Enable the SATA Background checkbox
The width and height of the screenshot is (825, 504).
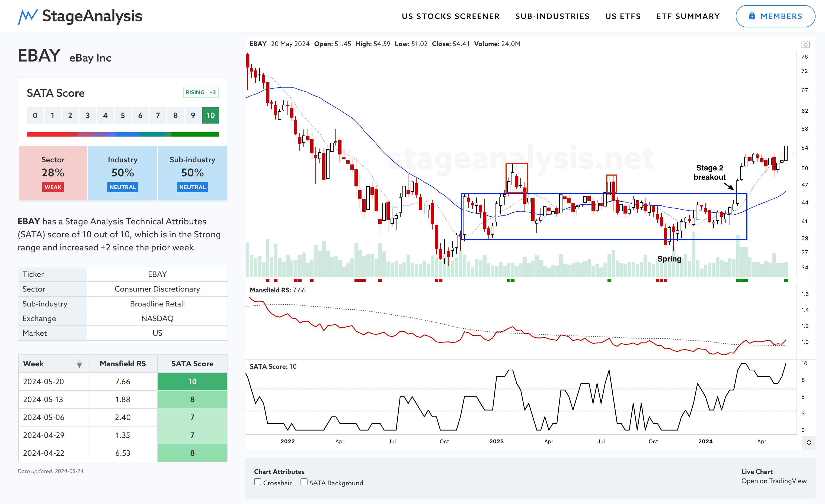coord(304,482)
